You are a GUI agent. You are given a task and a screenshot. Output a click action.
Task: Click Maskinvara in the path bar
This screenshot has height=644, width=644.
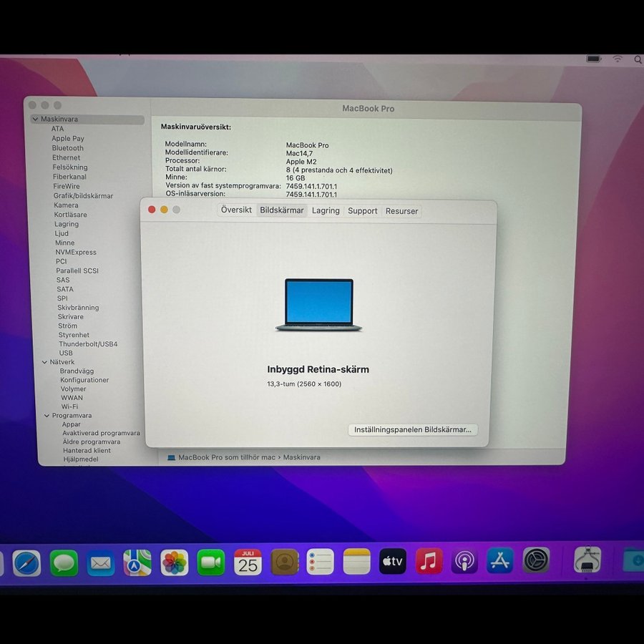(301, 457)
